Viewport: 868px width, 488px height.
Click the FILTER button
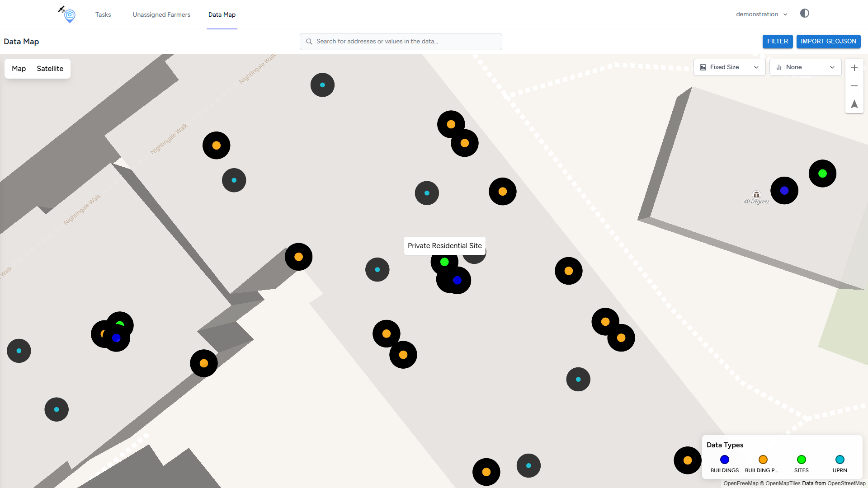point(777,42)
